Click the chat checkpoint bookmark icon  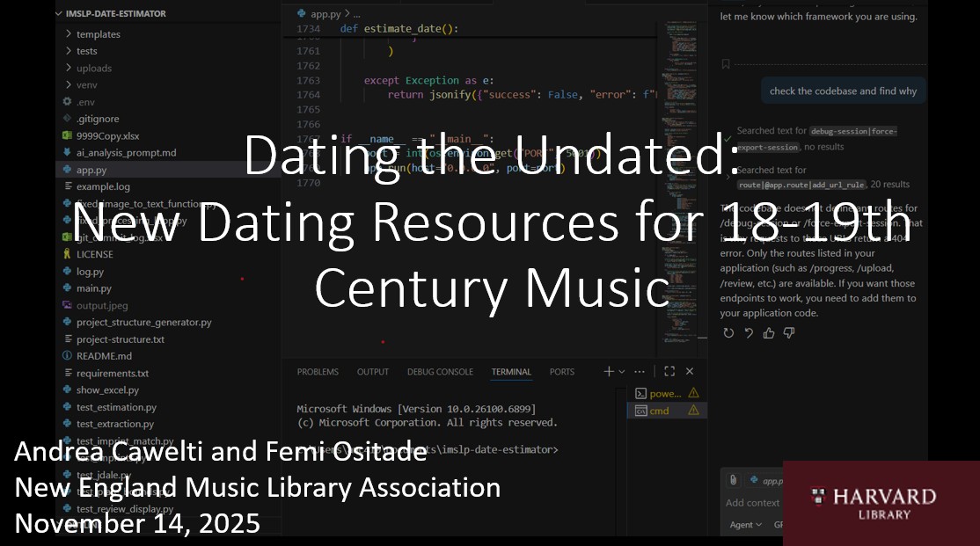pos(726,64)
